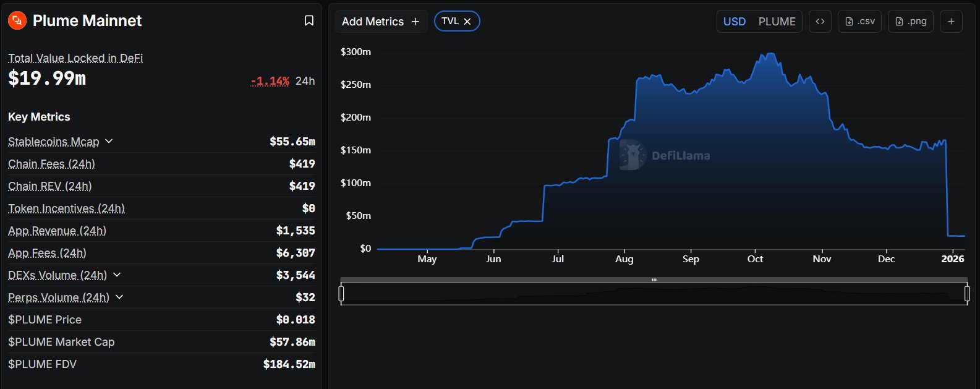Download chart image as .png
Screen dimensions: 980x389
pyautogui.click(x=911, y=21)
